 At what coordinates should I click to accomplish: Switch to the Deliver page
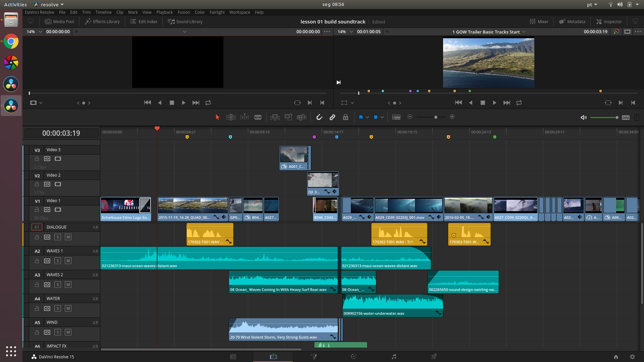coord(434,357)
